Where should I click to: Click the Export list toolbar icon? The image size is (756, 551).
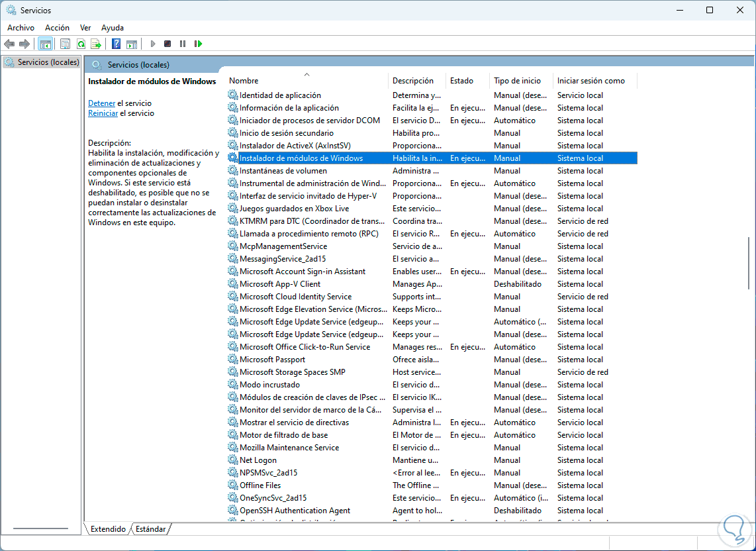click(x=96, y=44)
